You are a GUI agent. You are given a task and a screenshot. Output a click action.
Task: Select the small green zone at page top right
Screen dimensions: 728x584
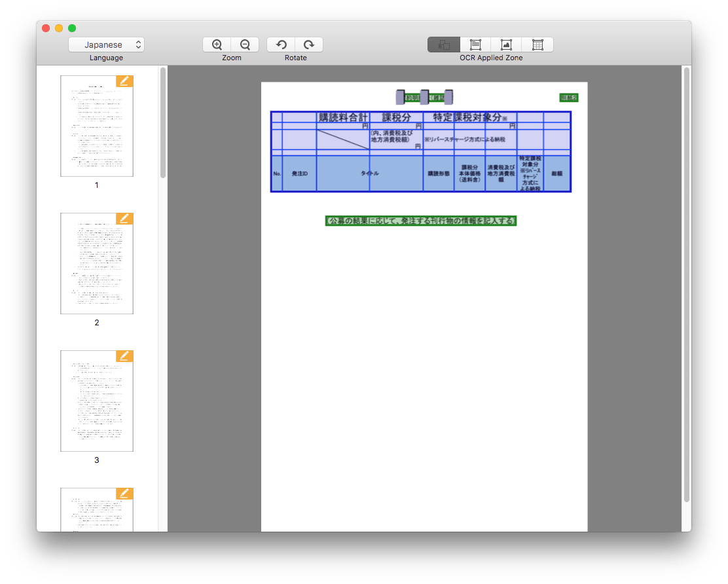569,98
